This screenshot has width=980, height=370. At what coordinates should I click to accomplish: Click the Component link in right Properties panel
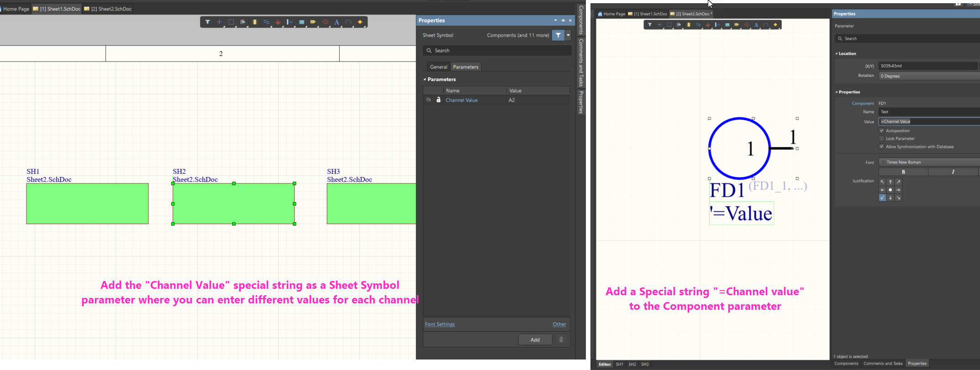[863, 104]
